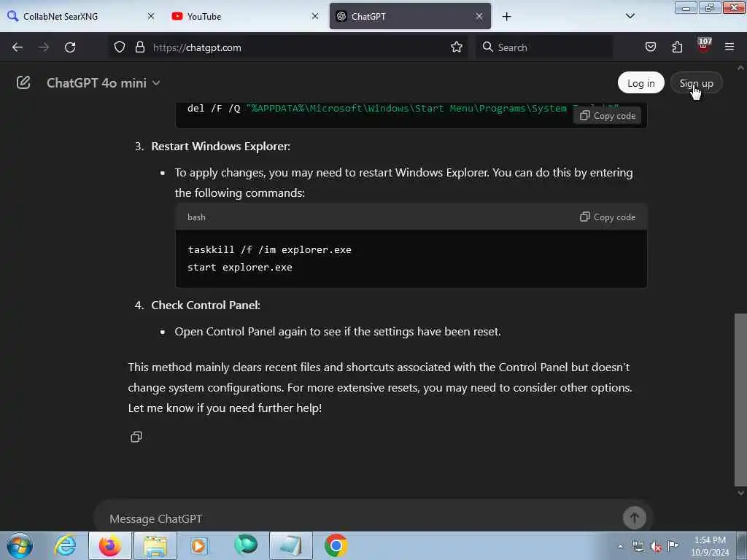Open the green round taskbar app icon
This screenshot has height=560, width=747.
coord(246,545)
